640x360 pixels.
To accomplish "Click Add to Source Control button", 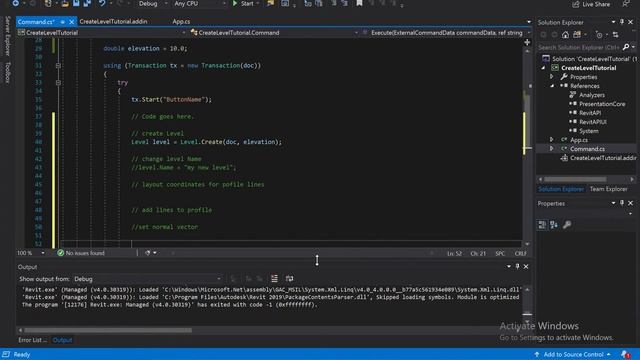I will [573, 354].
